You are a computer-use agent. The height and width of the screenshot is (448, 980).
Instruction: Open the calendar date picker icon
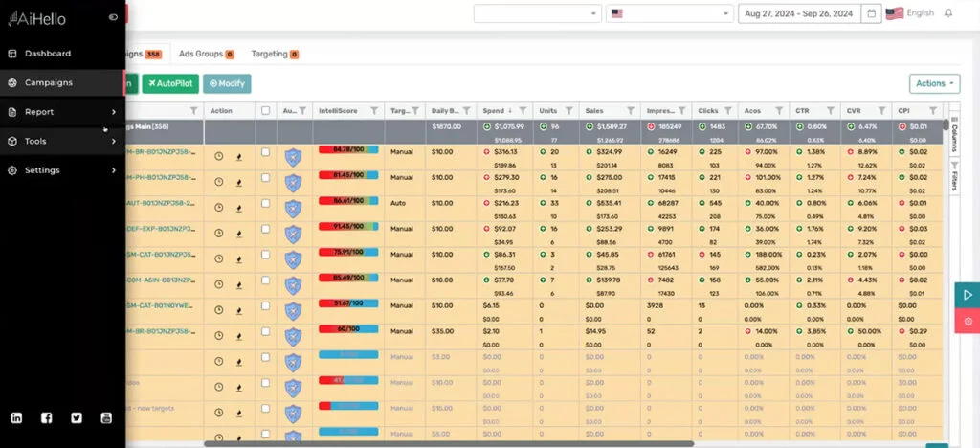(871, 13)
